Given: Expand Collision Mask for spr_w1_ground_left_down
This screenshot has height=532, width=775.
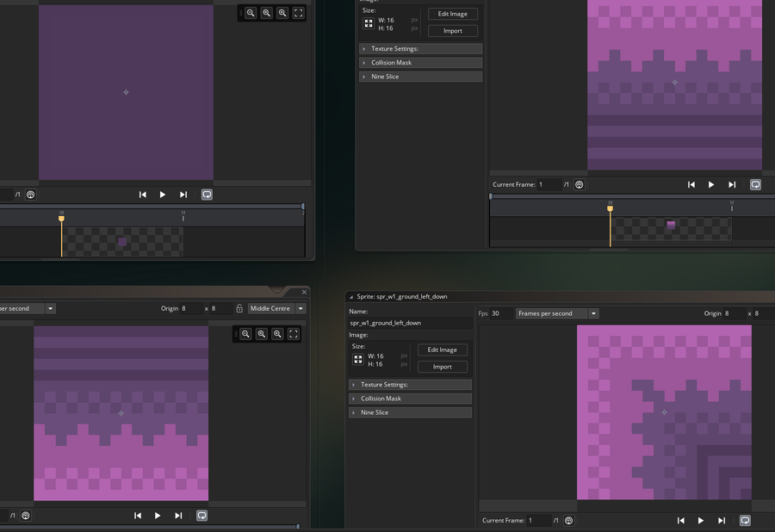Looking at the screenshot, I should tap(410, 399).
